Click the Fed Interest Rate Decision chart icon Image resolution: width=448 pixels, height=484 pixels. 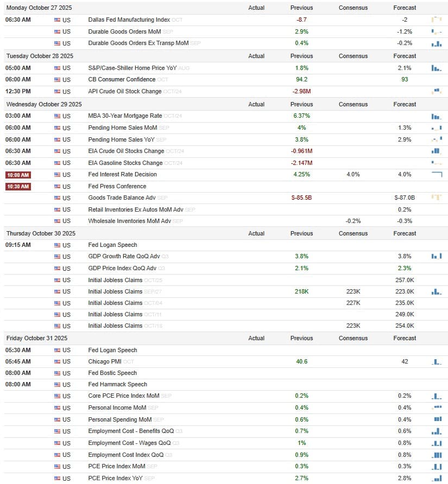(x=437, y=174)
